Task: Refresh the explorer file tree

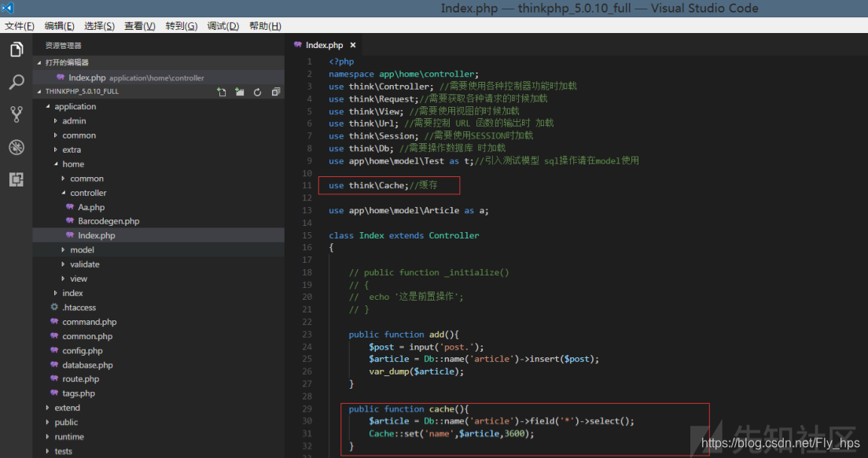Action: click(x=257, y=92)
